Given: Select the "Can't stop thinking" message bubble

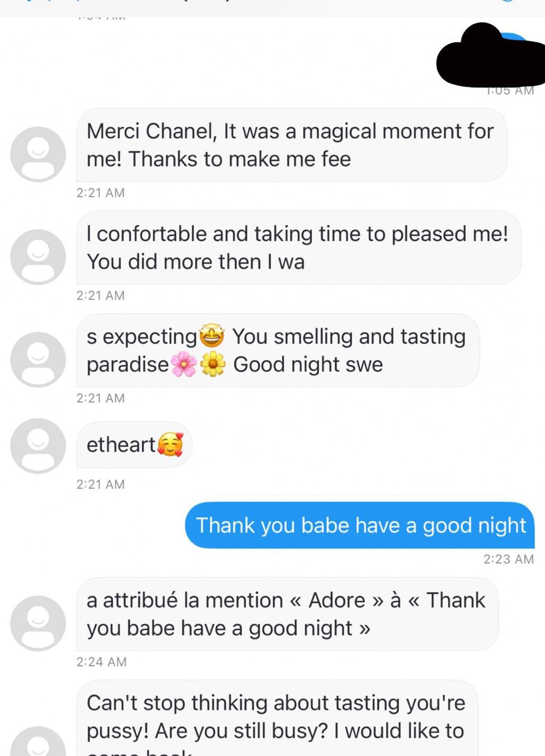Looking at the screenshot, I should [x=277, y=716].
